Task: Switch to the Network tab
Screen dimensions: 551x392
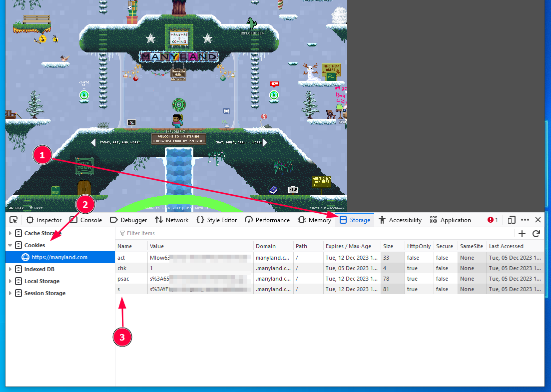Action: [x=171, y=220]
